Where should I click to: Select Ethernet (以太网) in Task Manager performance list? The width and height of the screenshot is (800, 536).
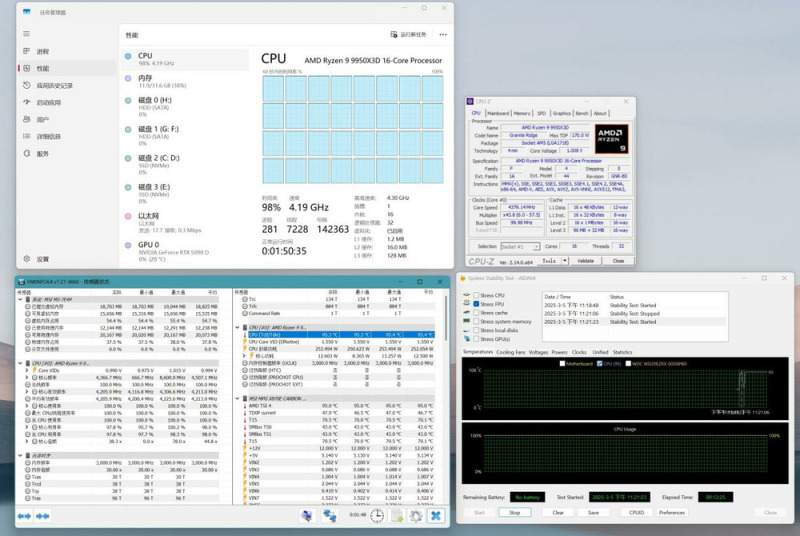pyautogui.click(x=185, y=223)
